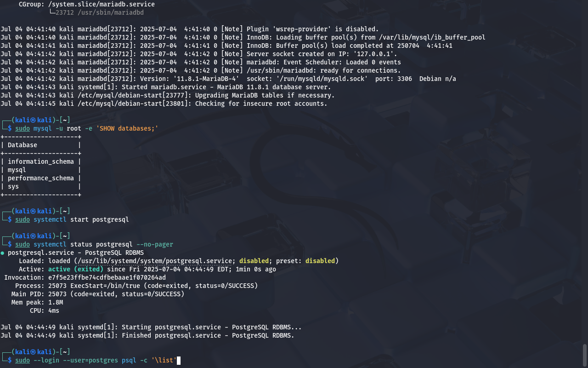Viewport: 588px width, 368px height.
Task: Click 'Buffer pool(s) load completed' log line
Action: (x=226, y=46)
